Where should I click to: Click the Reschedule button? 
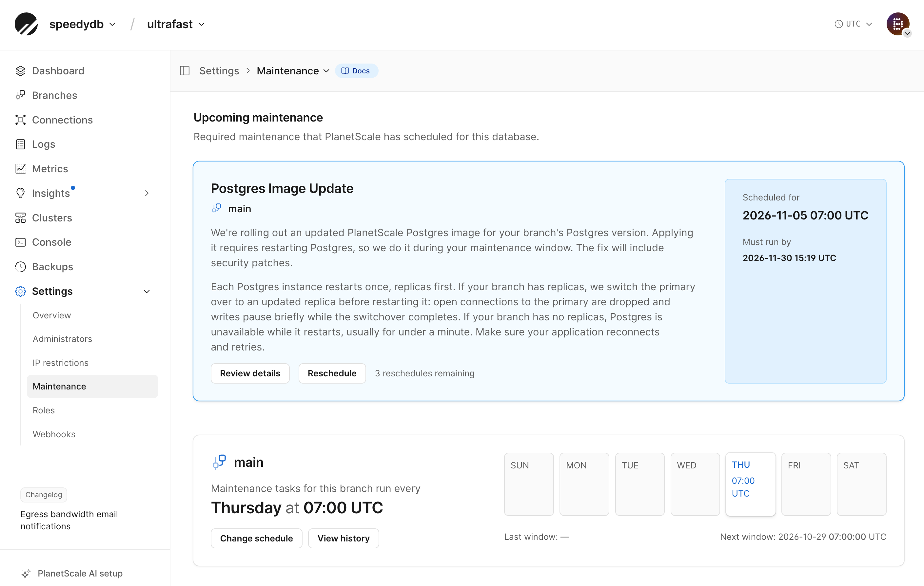pyautogui.click(x=332, y=373)
